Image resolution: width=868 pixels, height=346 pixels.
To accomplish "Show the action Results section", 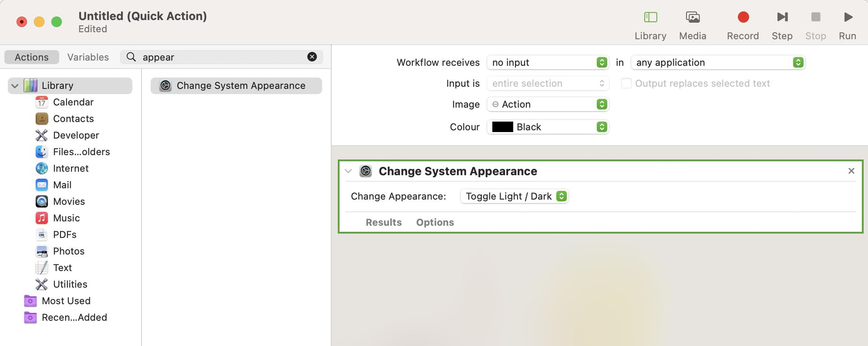I will [x=383, y=223].
